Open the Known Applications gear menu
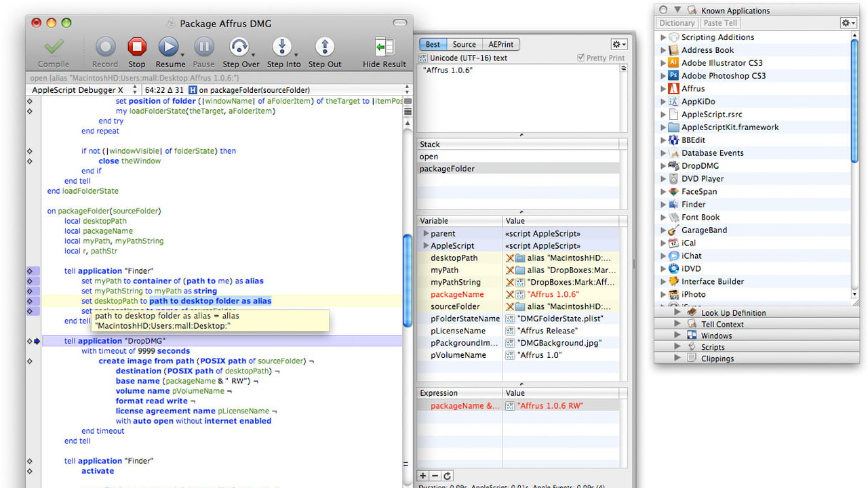868x488 pixels. (x=848, y=23)
